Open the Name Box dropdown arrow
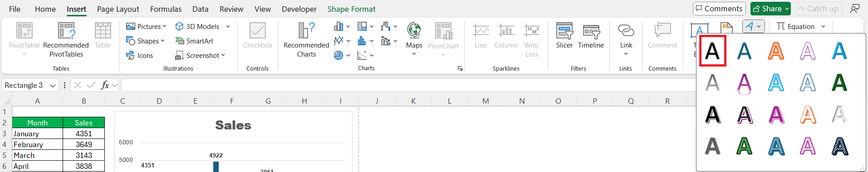This screenshot has height=172, width=868. coord(53,86)
